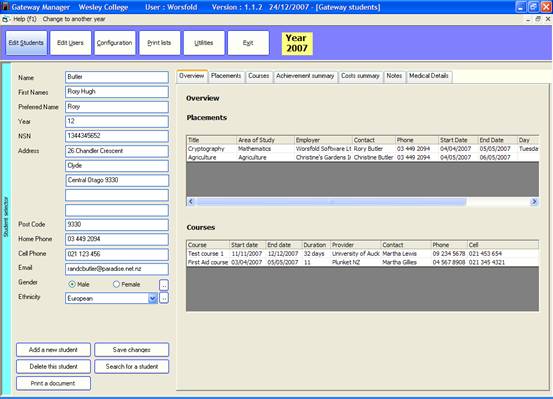Select the Female gender radio button
This screenshot has height=399, width=553.
click(116, 284)
